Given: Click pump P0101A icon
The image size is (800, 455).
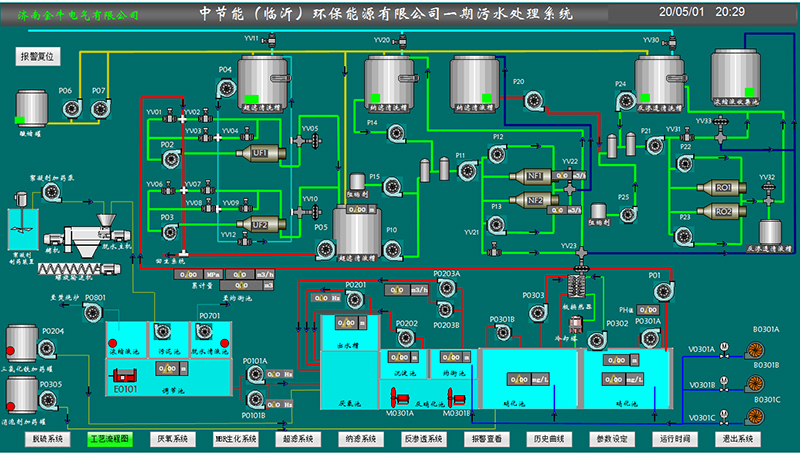Looking at the screenshot, I should 256,375.
